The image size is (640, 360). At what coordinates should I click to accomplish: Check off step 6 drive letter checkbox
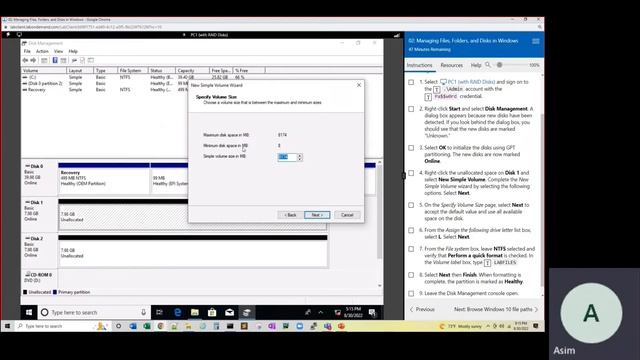click(411, 230)
